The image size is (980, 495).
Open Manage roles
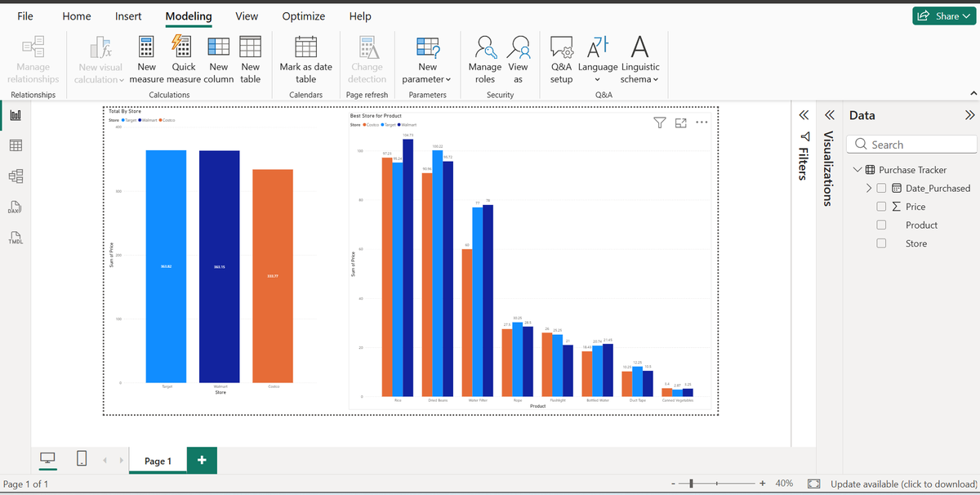(x=485, y=59)
